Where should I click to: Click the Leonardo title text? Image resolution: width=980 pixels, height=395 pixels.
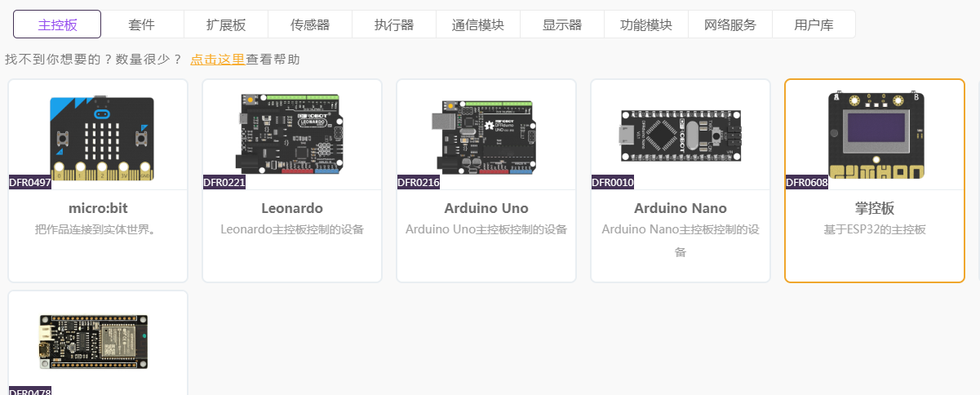(x=292, y=208)
